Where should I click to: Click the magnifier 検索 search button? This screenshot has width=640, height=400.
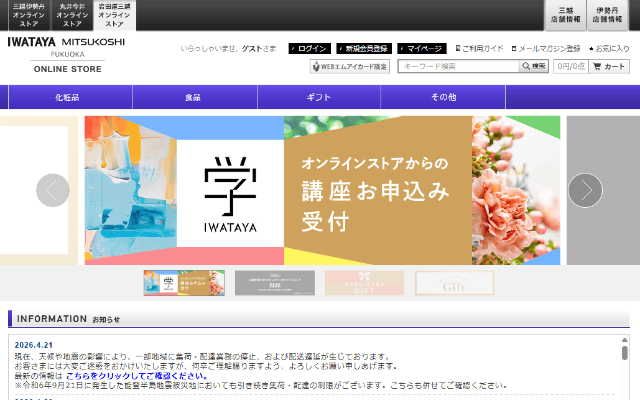pyautogui.click(x=534, y=66)
